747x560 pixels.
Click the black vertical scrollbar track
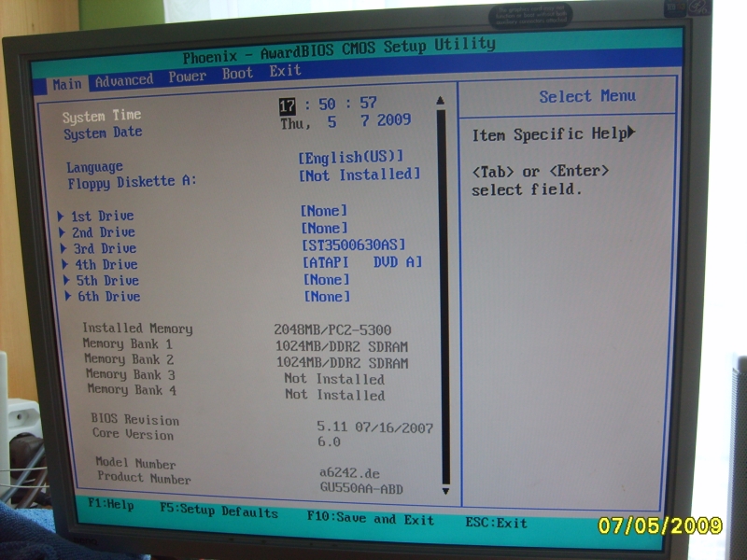(443, 298)
